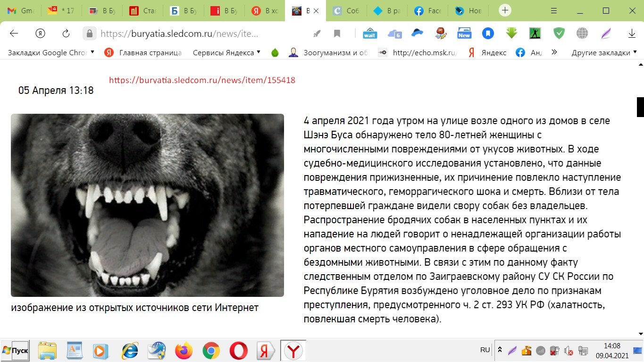Click the red buryatia.sledcom.ru news item link
Viewport: 644px width, 362px height.
[202, 80]
